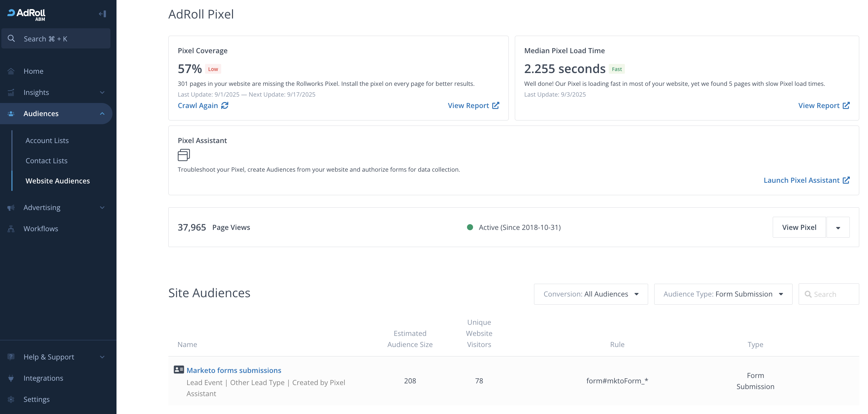Image resolution: width=868 pixels, height=414 pixels.
Task: Click the Workflows icon in sidebar
Action: [11, 229]
